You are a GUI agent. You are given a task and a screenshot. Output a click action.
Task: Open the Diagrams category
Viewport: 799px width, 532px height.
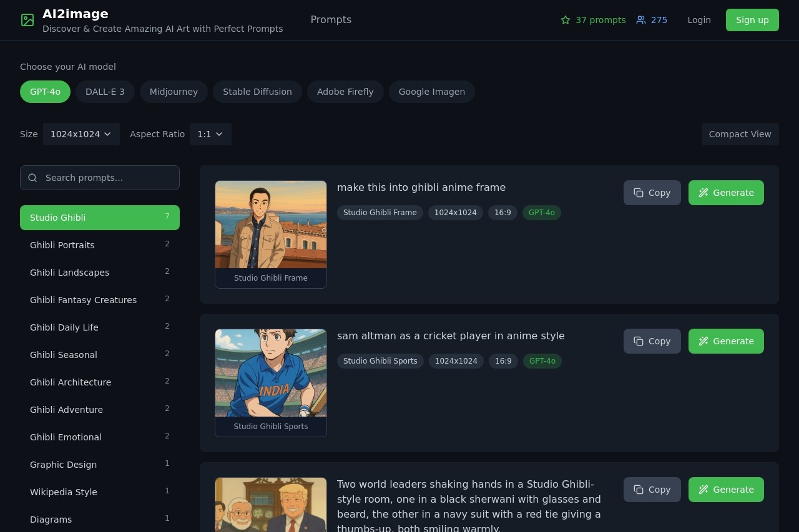point(100,520)
